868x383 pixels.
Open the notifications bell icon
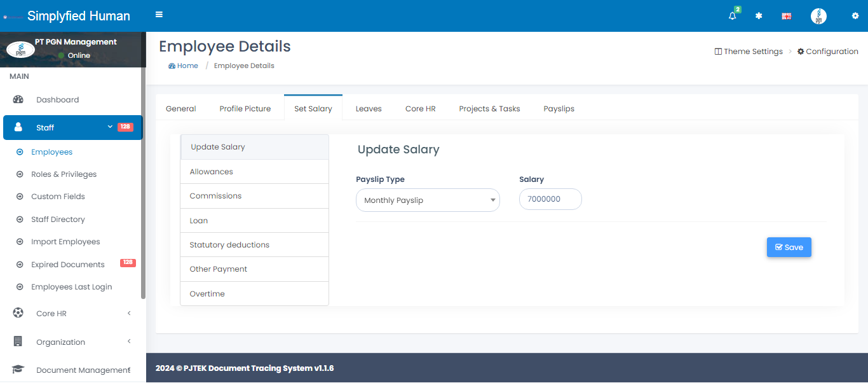click(x=733, y=16)
